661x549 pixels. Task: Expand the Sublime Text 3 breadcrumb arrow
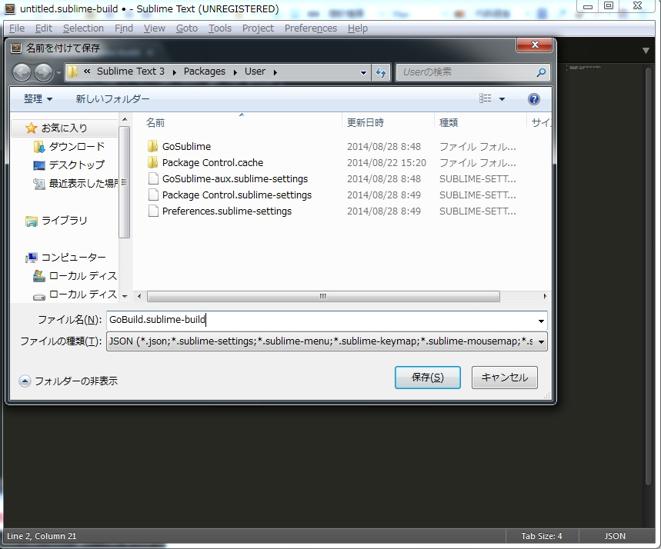tap(174, 72)
